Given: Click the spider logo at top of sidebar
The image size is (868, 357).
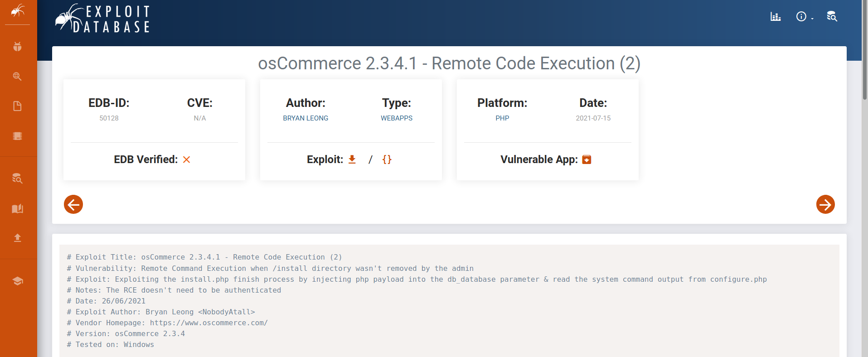Looking at the screenshot, I should point(18,10).
